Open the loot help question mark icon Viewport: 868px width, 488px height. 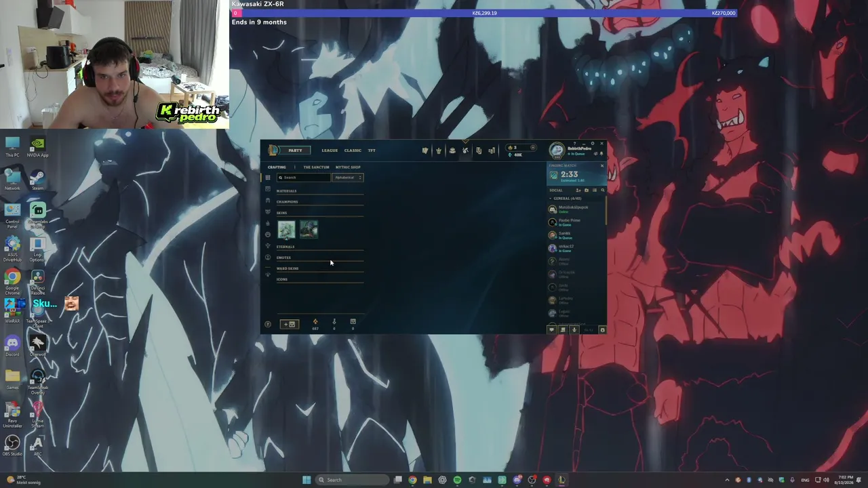coord(268,325)
